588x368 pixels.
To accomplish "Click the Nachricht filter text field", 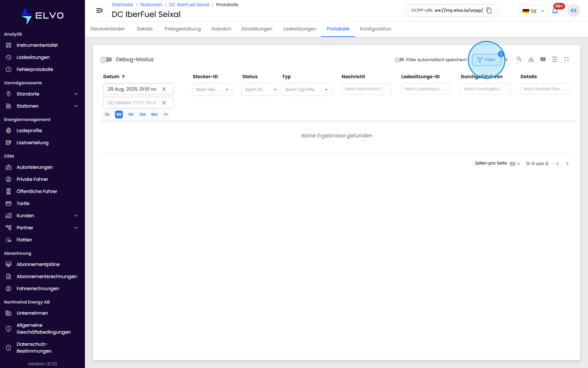I will (x=366, y=89).
